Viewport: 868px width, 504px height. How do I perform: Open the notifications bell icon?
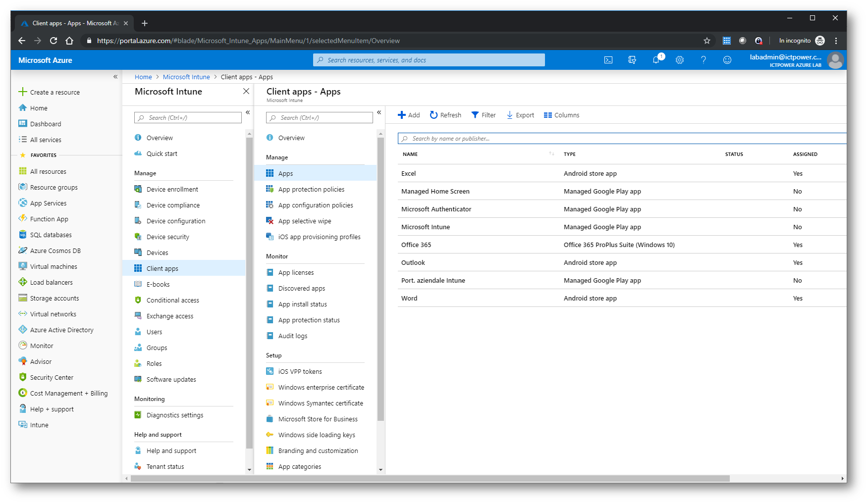656,60
